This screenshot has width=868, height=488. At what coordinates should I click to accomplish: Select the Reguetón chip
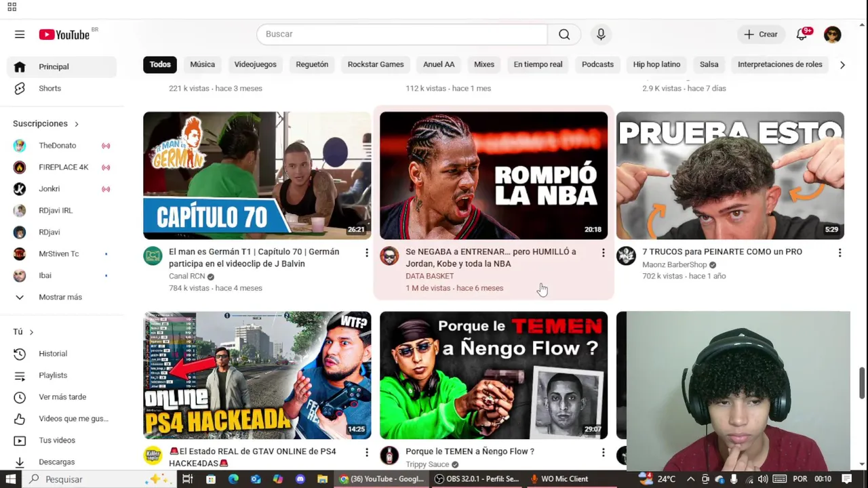tap(312, 64)
